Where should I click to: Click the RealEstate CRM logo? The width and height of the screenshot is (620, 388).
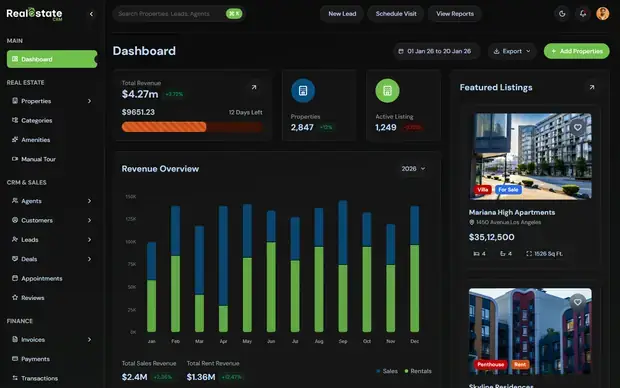[x=34, y=14]
